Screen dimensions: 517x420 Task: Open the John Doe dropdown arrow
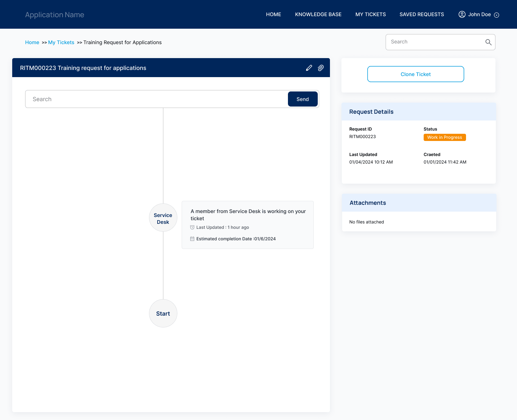click(x=497, y=15)
